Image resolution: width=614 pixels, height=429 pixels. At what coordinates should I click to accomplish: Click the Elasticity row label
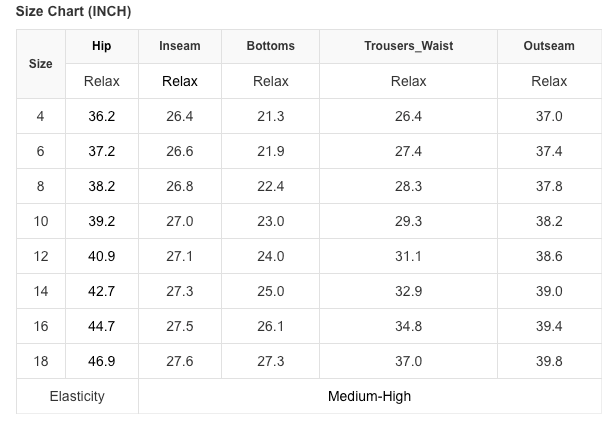pyautogui.click(x=77, y=396)
